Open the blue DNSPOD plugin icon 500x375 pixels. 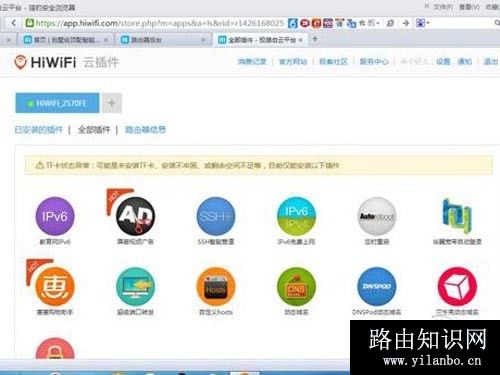tap(377, 287)
